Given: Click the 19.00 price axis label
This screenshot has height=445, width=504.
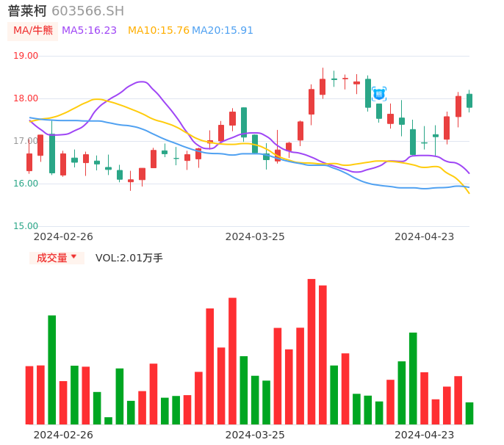Looking at the screenshot, I should point(26,56).
